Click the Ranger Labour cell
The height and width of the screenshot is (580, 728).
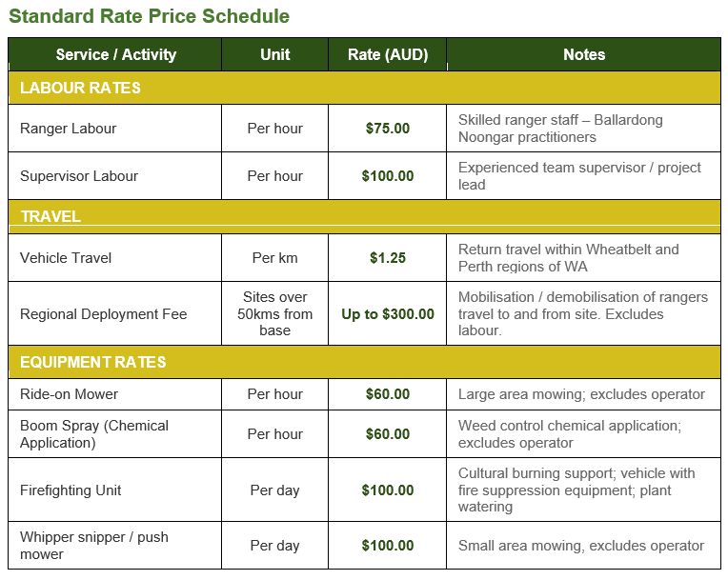[x=114, y=128]
